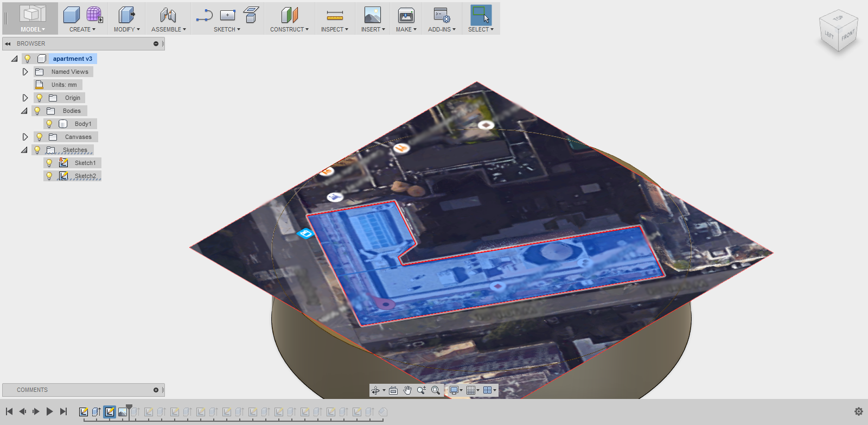Go to beginning of timeline

coord(9,411)
